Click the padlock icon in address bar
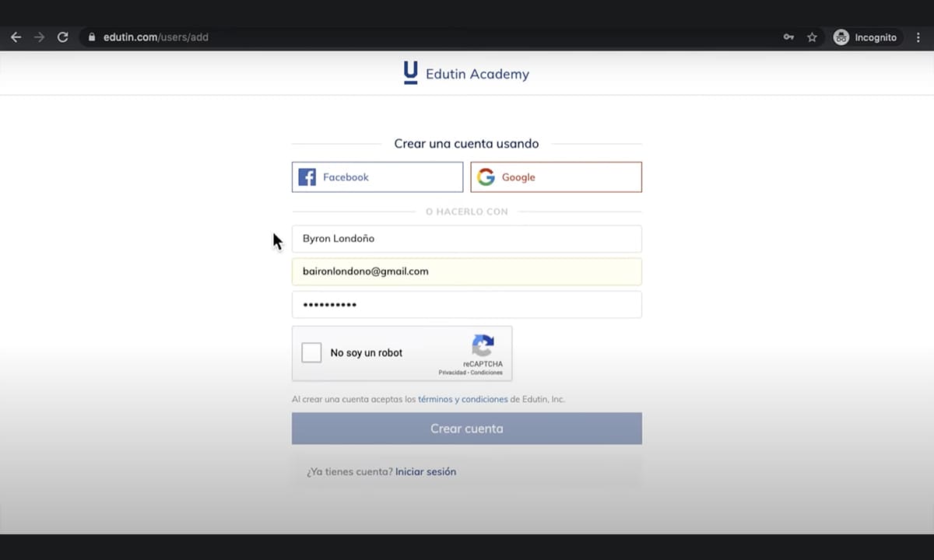Screen dimensions: 934x560 pos(92,37)
